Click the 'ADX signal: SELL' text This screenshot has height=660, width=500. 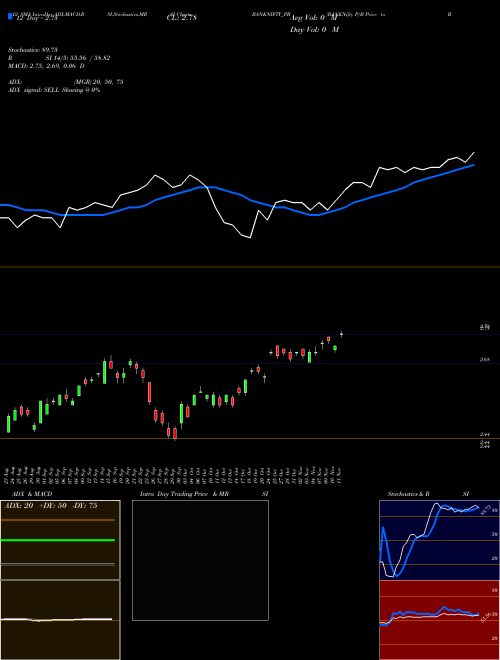[34, 90]
